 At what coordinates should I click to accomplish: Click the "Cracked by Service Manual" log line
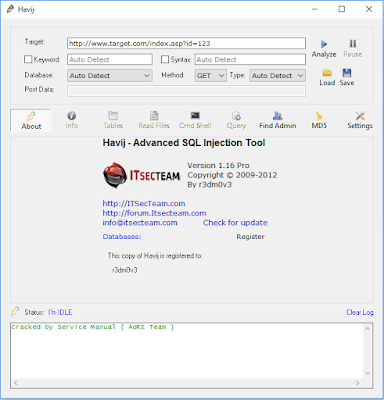coord(92,327)
